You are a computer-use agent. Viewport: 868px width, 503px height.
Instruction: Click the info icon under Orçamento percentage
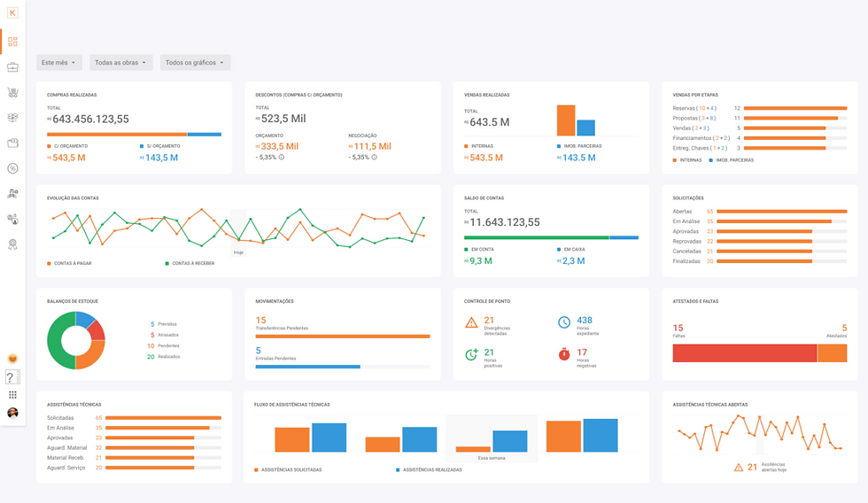(282, 157)
